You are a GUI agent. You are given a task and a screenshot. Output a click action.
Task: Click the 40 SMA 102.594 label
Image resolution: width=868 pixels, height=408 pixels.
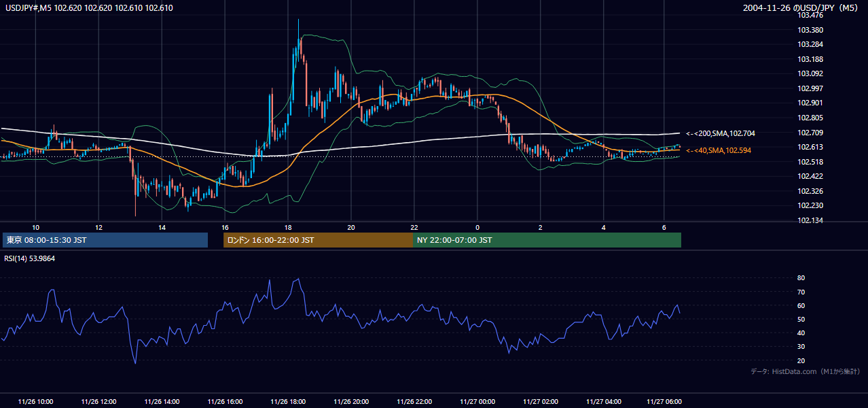(719, 150)
